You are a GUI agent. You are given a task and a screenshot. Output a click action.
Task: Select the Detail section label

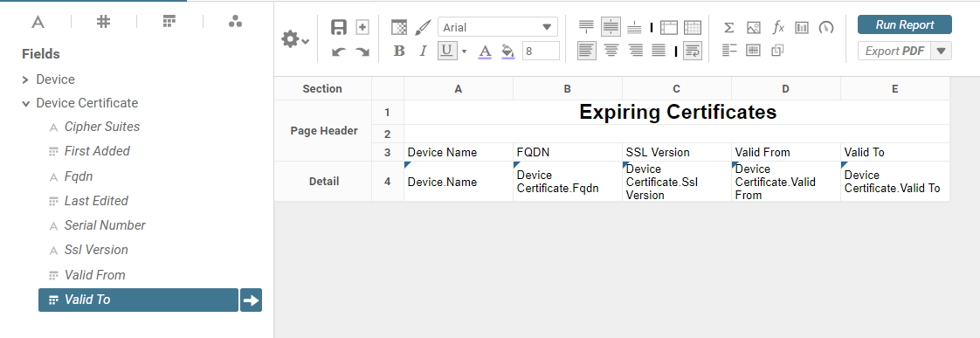[322, 182]
